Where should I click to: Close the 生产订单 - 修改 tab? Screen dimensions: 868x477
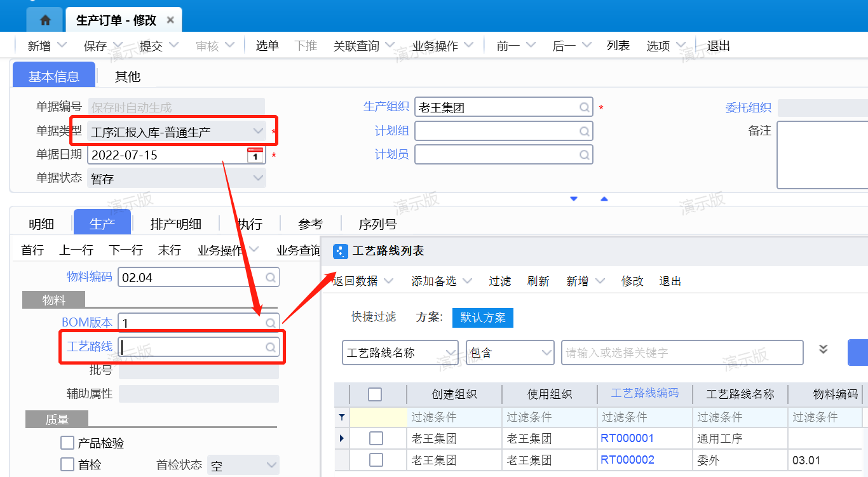coord(170,20)
